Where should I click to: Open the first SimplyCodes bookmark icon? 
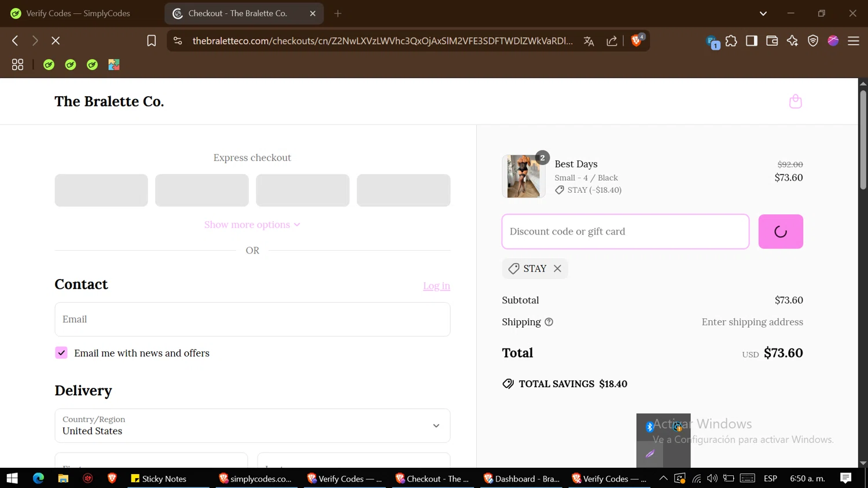(49, 65)
